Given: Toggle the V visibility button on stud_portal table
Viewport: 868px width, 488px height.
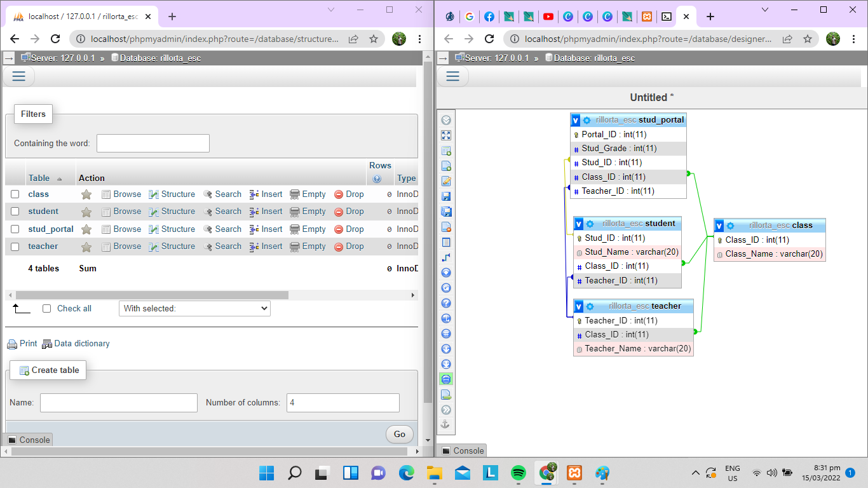Looking at the screenshot, I should 576,120.
